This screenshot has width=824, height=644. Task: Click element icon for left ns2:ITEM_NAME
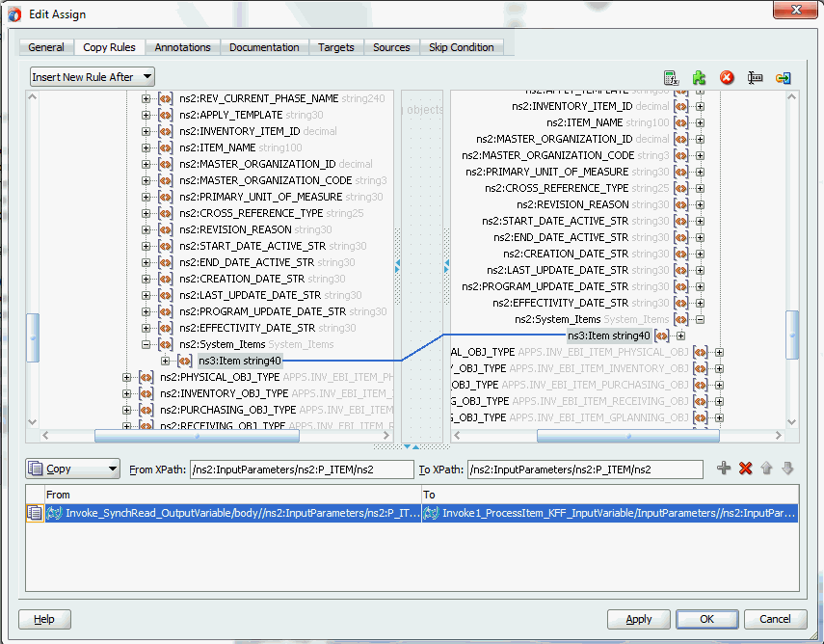coord(165,148)
